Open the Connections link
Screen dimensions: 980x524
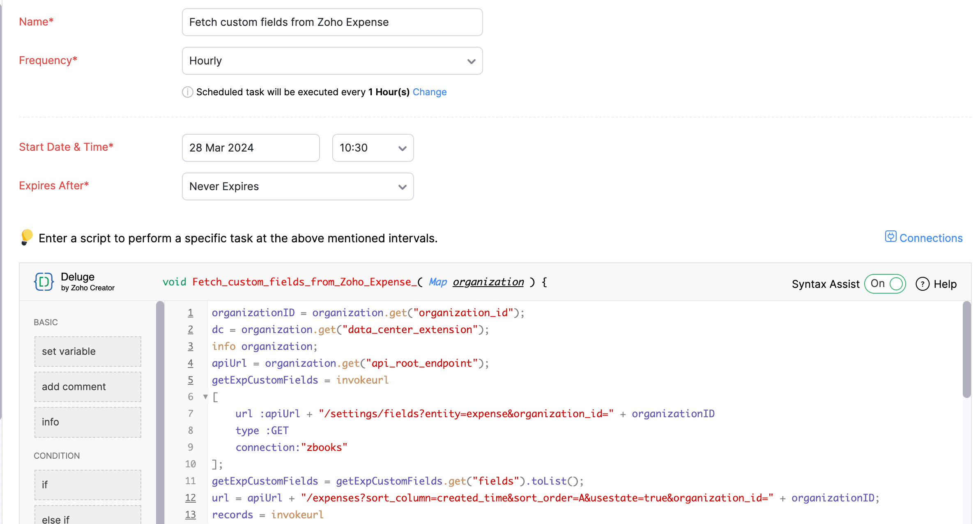coord(931,238)
